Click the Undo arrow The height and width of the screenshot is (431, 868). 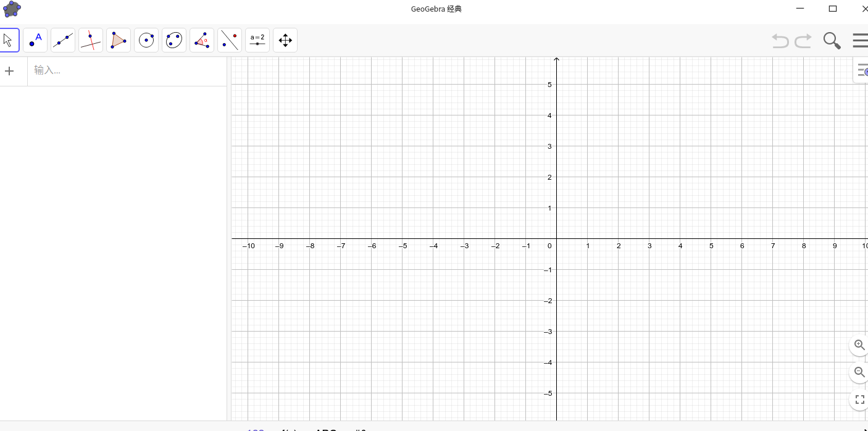tap(780, 41)
